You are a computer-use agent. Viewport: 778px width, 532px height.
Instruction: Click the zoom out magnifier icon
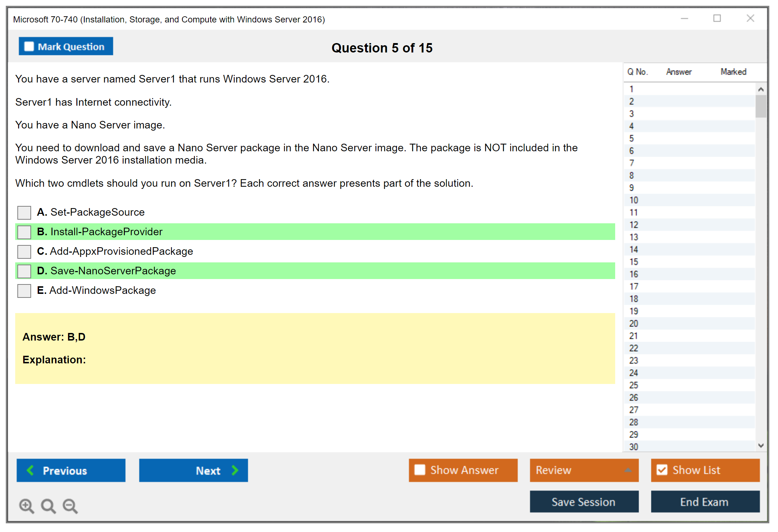tap(70, 506)
